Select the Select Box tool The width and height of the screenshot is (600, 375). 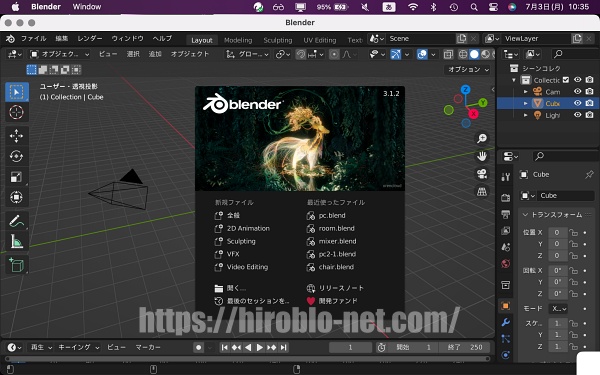[x=16, y=92]
